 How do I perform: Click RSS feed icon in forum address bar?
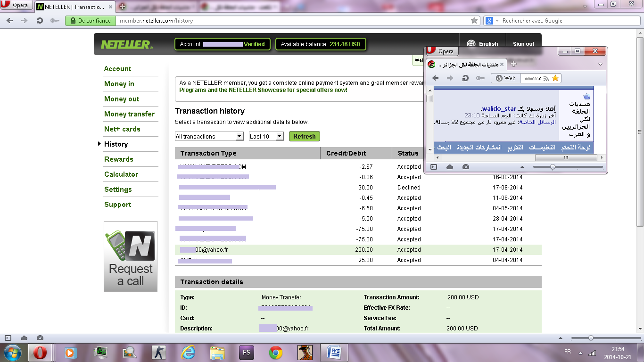coord(545,78)
